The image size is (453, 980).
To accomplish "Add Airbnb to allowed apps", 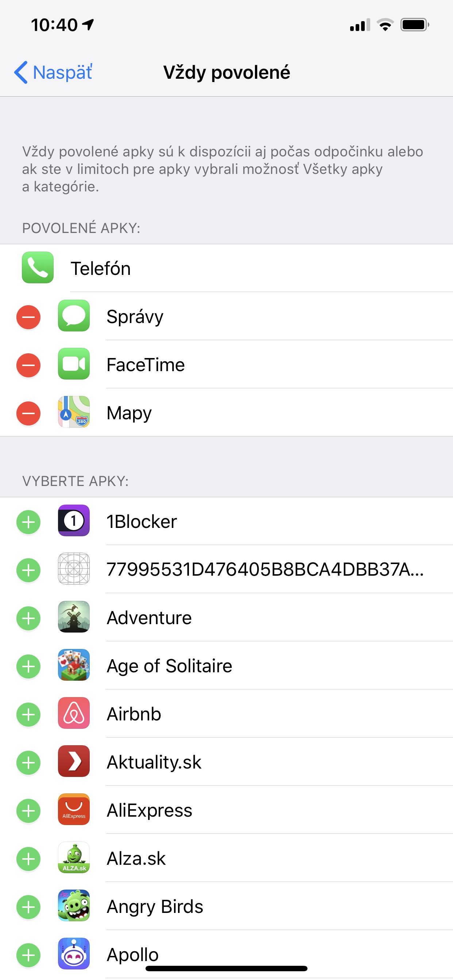I will point(28,715).
